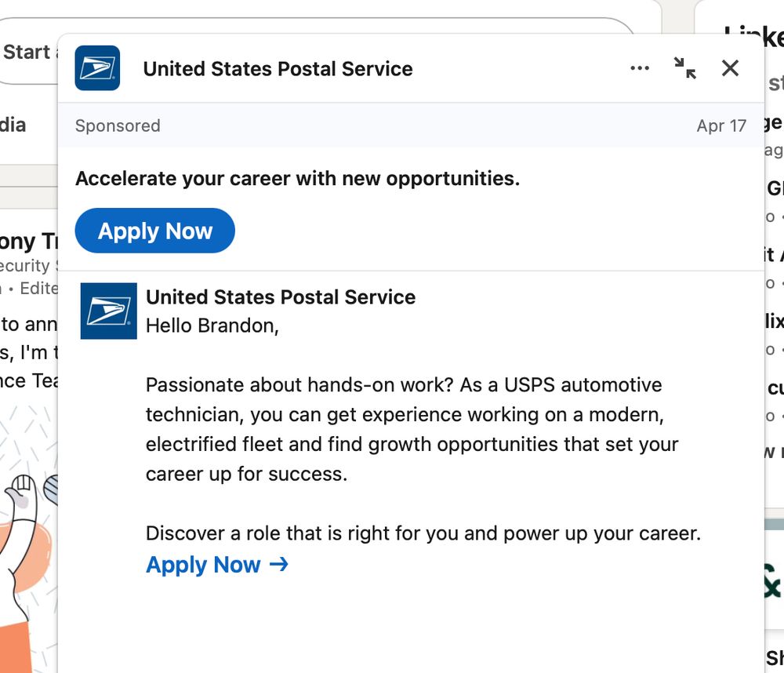Click the Sponsored label in the message
Image resolution: width=784 pixels, height=673 pixels.
pos(118,126)
